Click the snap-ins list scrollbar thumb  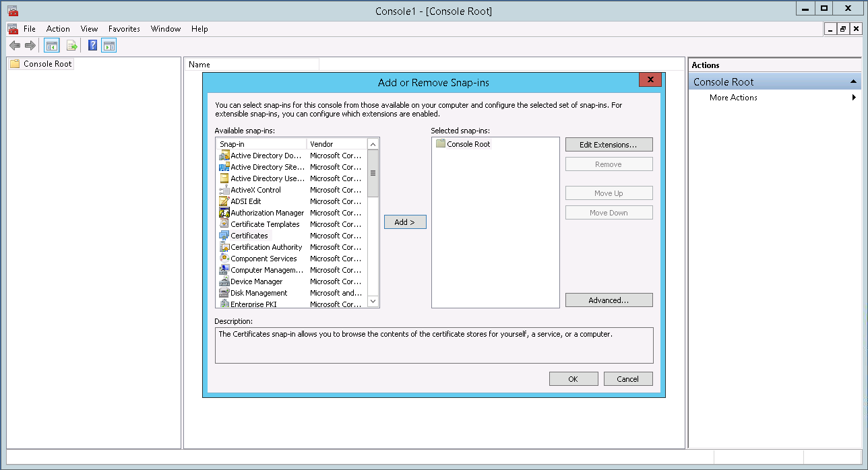point(373,173)
